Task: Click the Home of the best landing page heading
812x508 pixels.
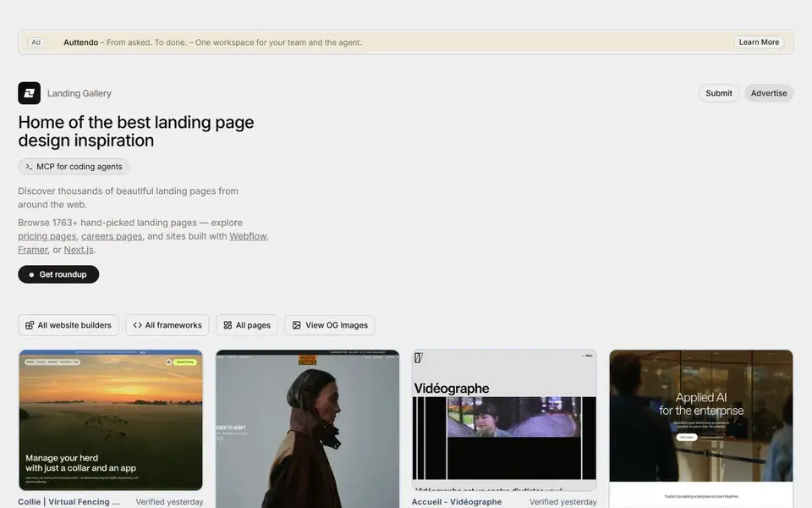Action: (136, 131)
